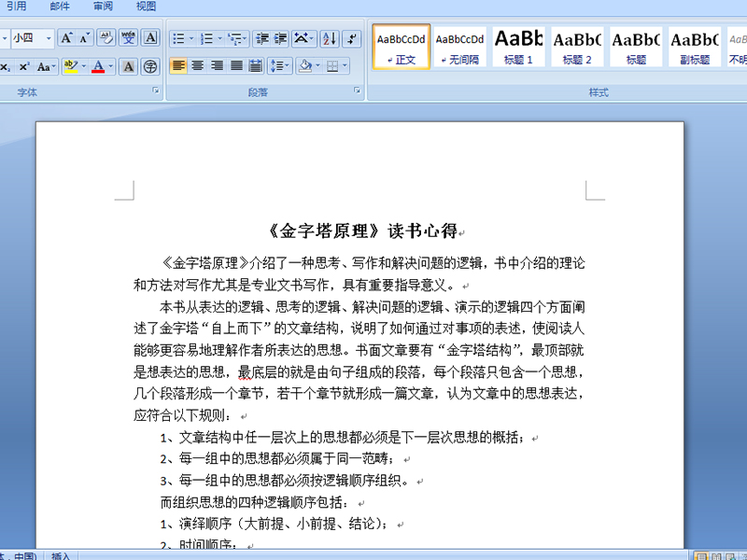747x560 pixels.
Task: Click the red font color swatch
Action: (98, 66)
